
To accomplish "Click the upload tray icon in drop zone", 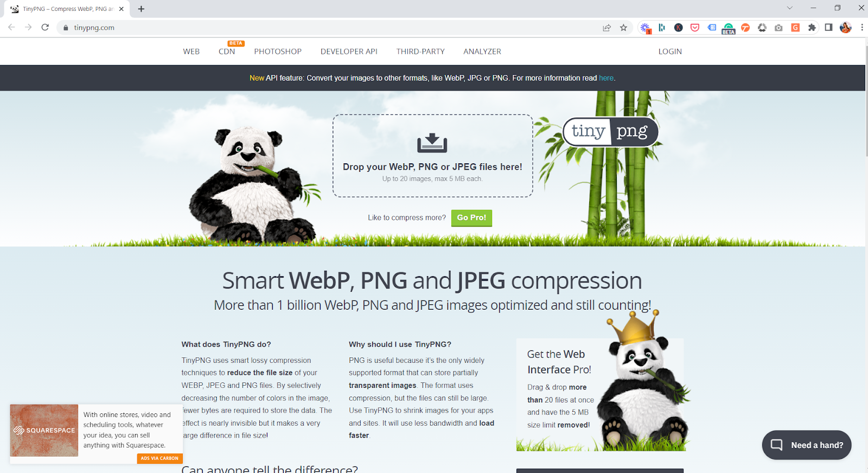I will (x=432, y=143).
